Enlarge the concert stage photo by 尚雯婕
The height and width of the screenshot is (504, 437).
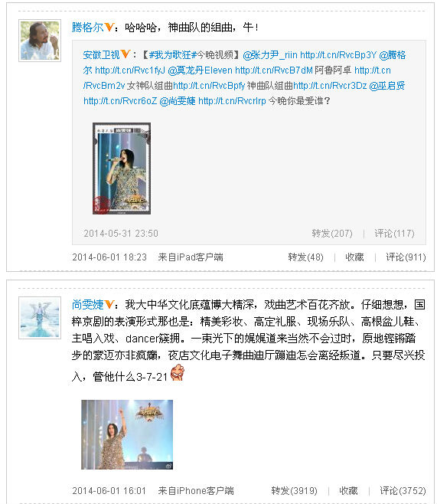[x=127, y=434]
